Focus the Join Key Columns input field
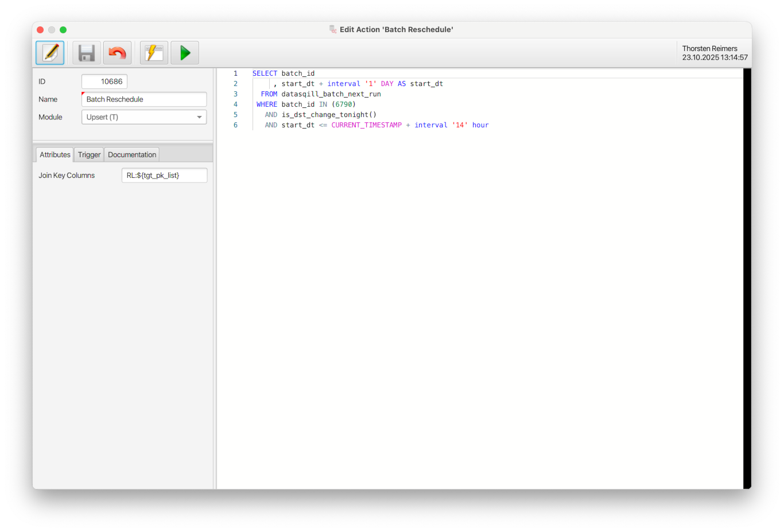 coord(164,176)
